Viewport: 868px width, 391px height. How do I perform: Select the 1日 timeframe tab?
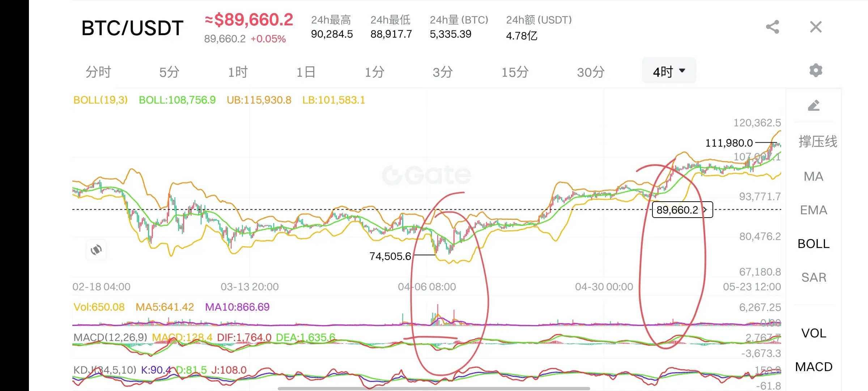pos(306,72)
